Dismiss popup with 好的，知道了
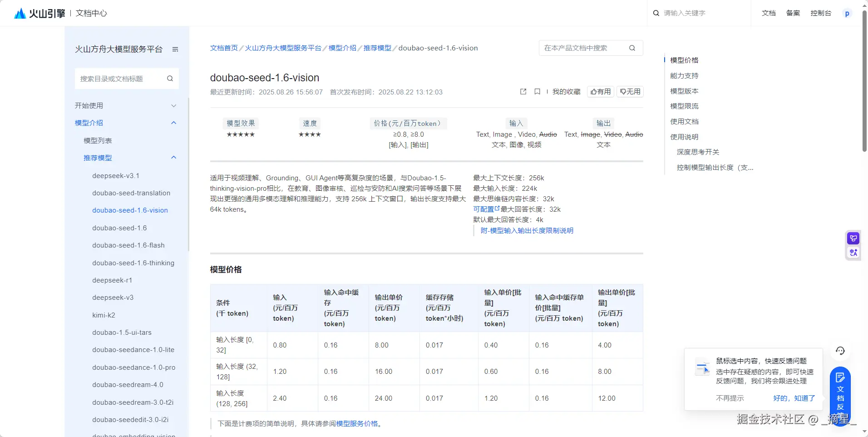 point(794,398)
